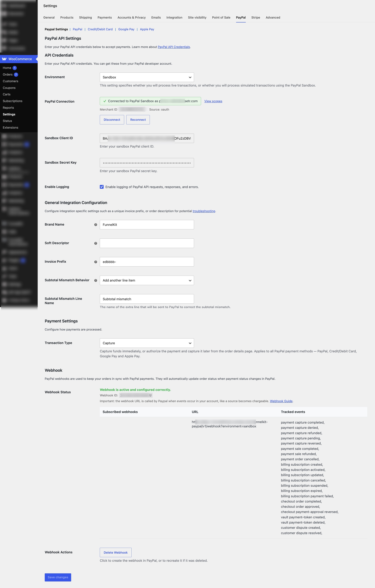Open the Apple Pay sub-section
Viewport: 375px width, 588px height.
coord(147,29)
